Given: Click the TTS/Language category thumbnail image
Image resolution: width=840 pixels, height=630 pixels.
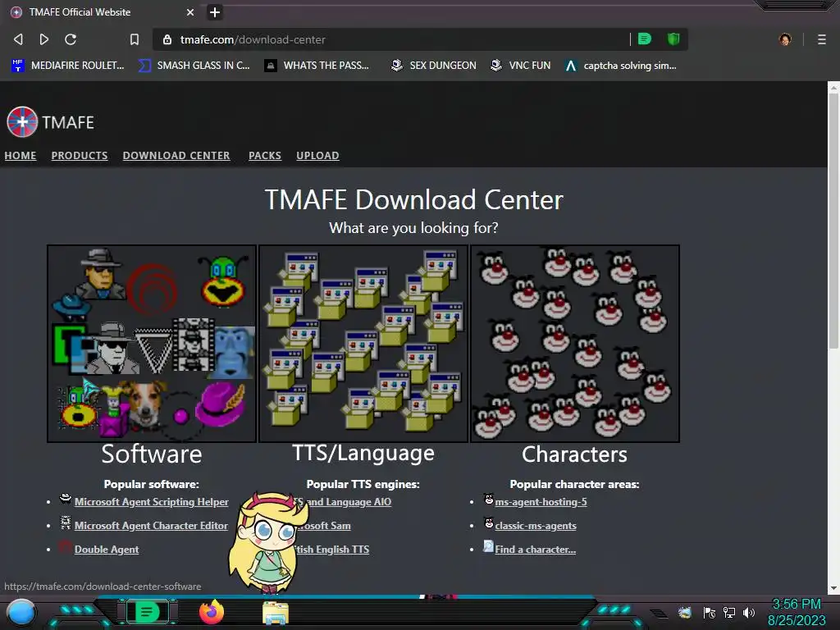Looking at the screenshot, I should [363, 344].
